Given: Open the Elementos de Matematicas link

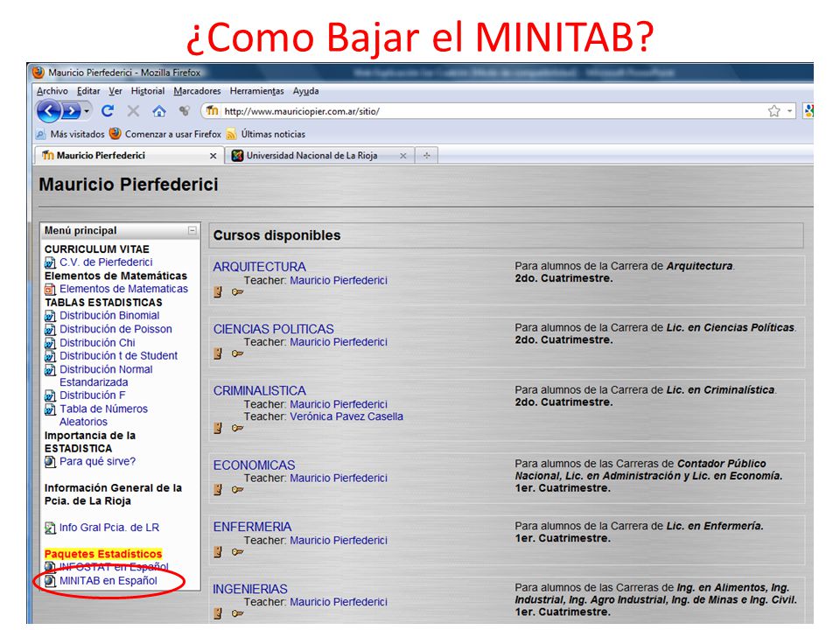Looking at the screenshot, I should click(x=123, y=289).
